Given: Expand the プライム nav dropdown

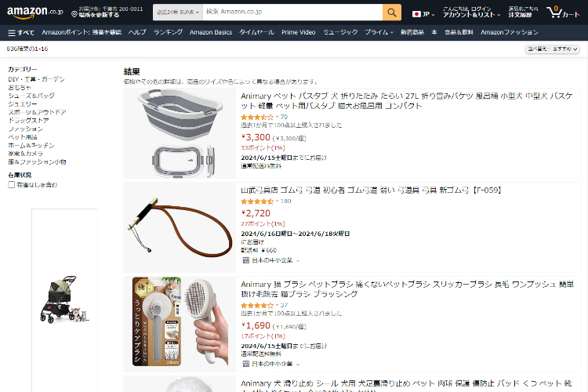Looking at the screenshot, I should coord(379,33).
